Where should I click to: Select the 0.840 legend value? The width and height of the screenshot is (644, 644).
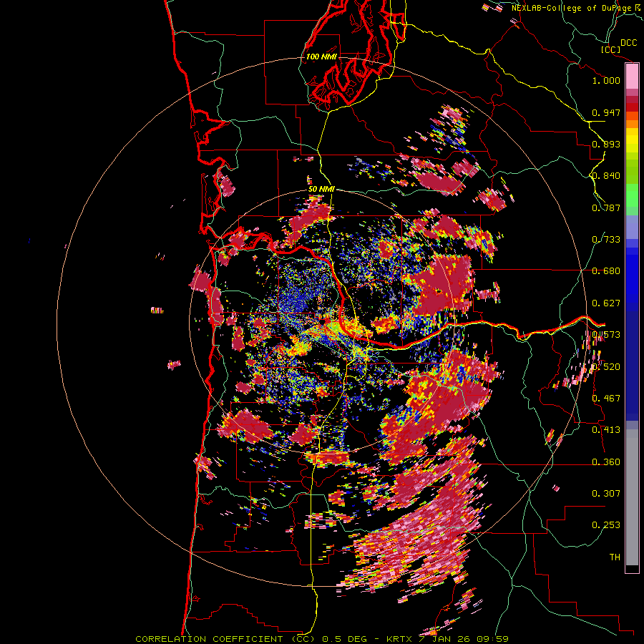tap(606, 176)
